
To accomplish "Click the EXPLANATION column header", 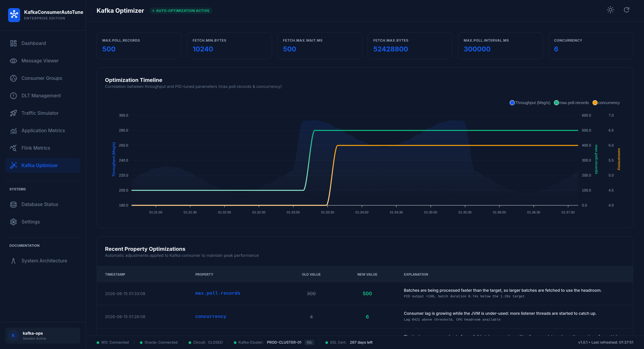I will [x=416, y=275].
